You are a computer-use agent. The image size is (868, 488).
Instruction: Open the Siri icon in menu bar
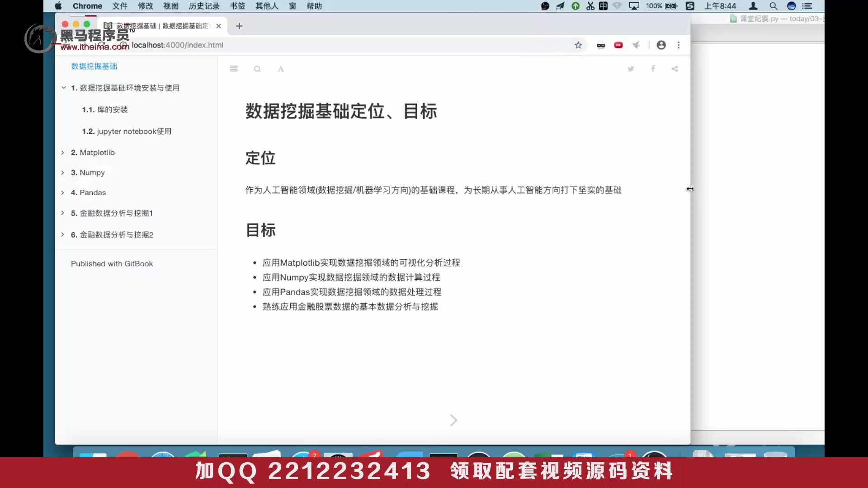tap(791, 6)
